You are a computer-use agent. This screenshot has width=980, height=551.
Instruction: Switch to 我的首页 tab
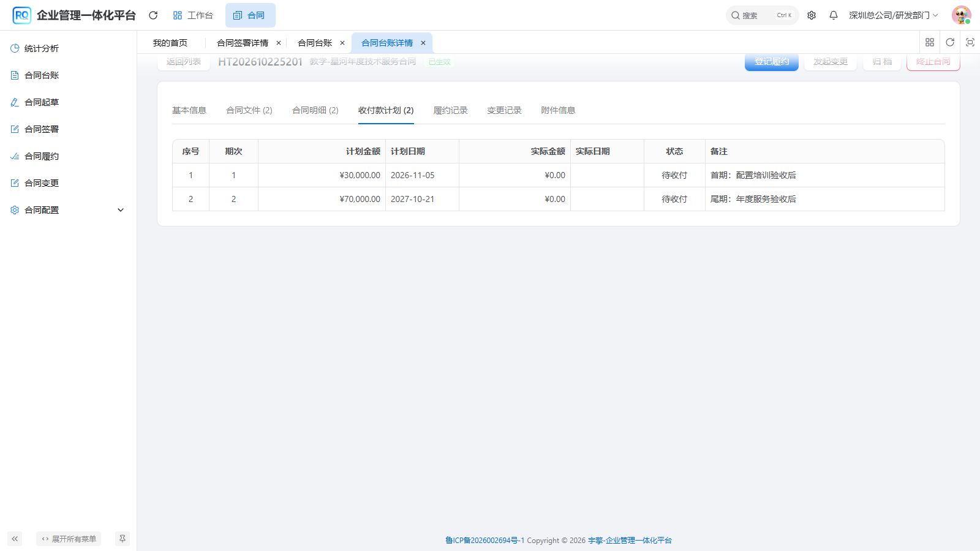[170, 43]
